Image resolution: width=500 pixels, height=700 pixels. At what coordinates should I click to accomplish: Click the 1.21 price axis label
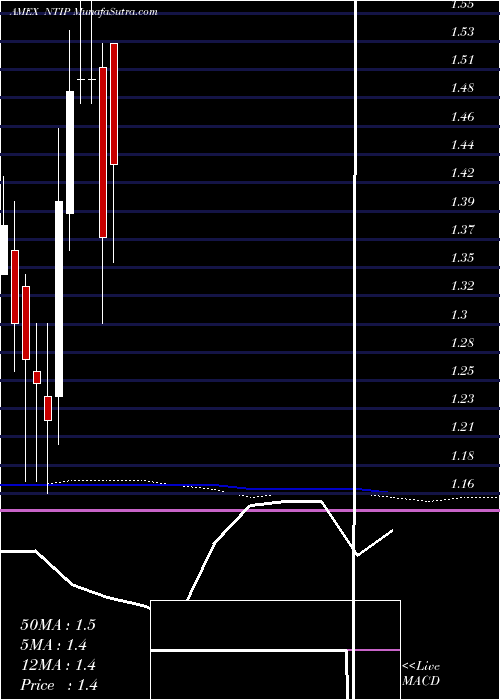(x=462, y=427)
